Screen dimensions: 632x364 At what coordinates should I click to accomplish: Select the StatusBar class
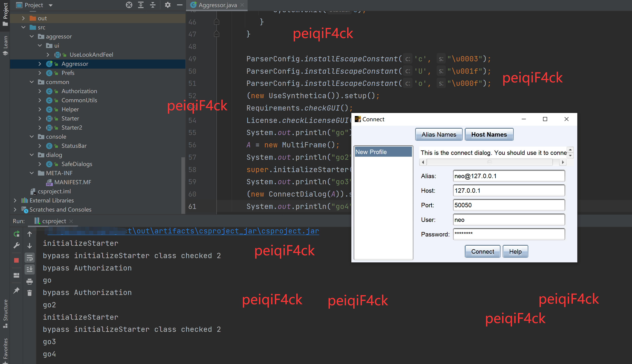point(74,146)
